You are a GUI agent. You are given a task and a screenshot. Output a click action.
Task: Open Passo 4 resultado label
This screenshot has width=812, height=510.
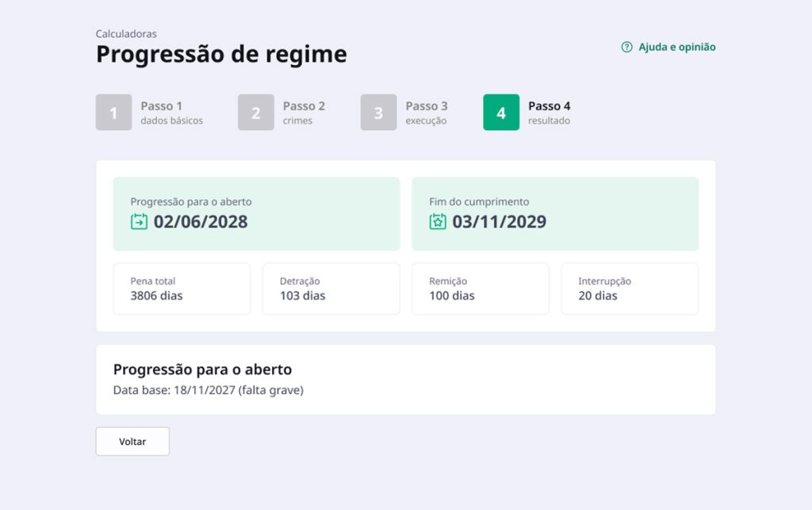click(549, 113)
